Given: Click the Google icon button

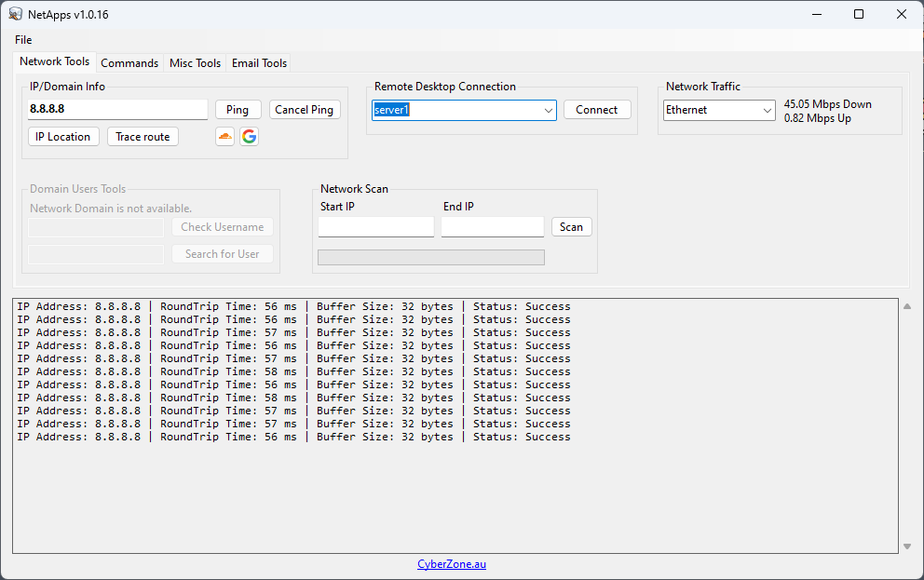Looking at the screenshot, I should point(249,137).
